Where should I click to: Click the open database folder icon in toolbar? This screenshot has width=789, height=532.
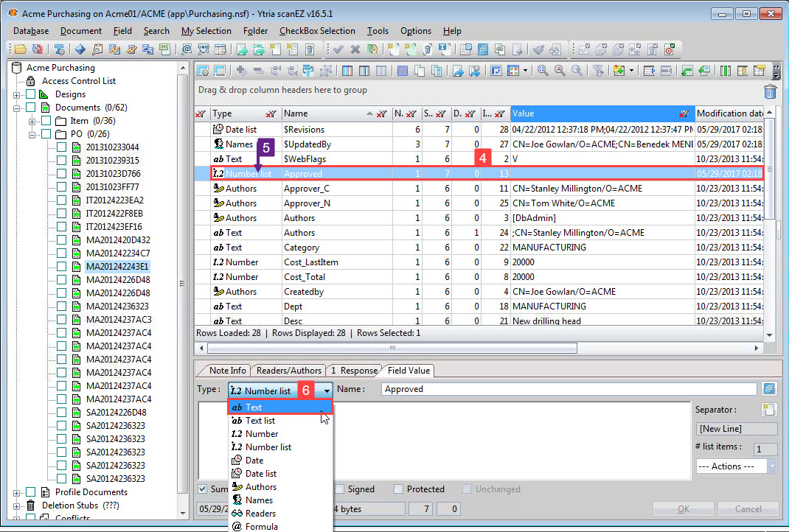[x=19, y=49]
